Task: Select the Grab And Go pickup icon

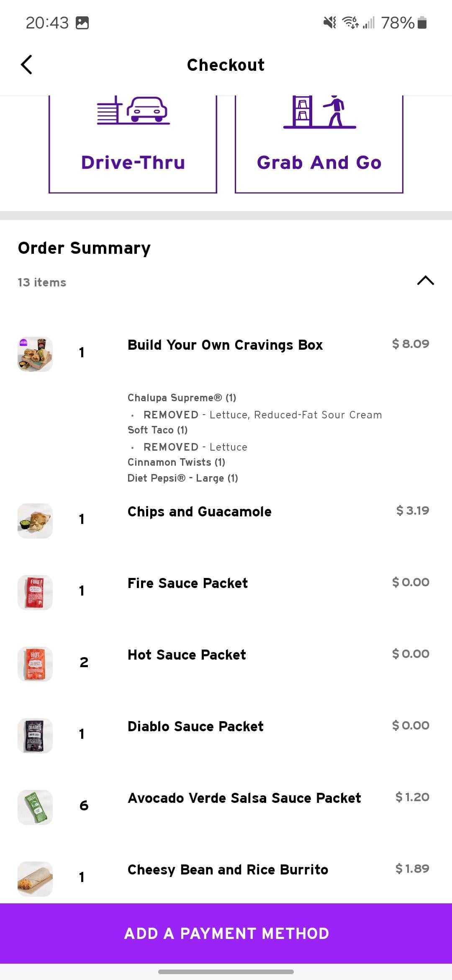Action: (x=319, y=111)
